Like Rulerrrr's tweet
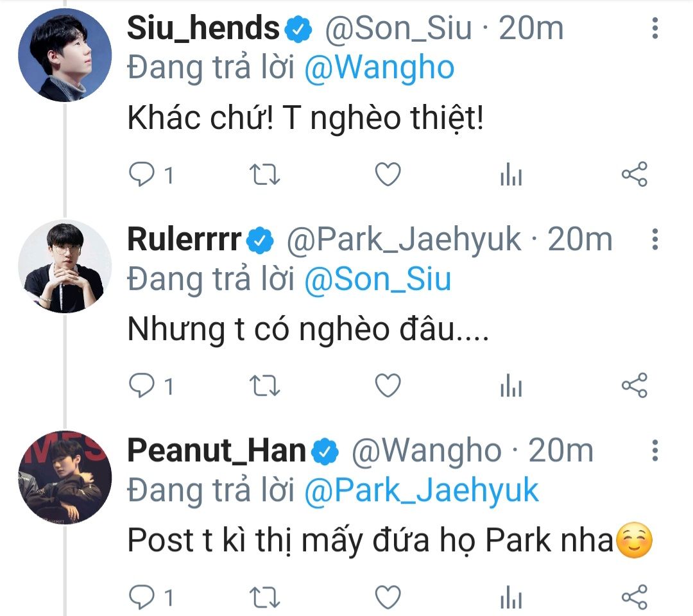The height and width of the screenshot is (616, 693). [388, 386]
